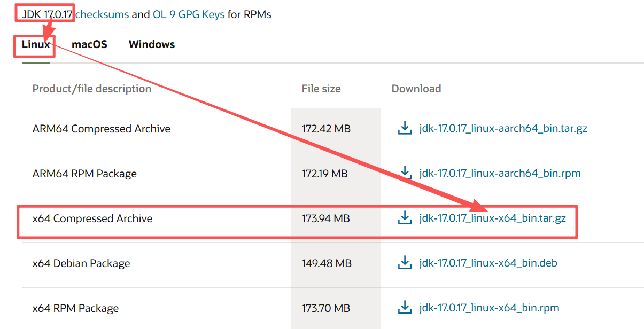This screenshot has height=329, width=644.
Task: Click download icon for linux-x64 rpm
Action: 405,308
